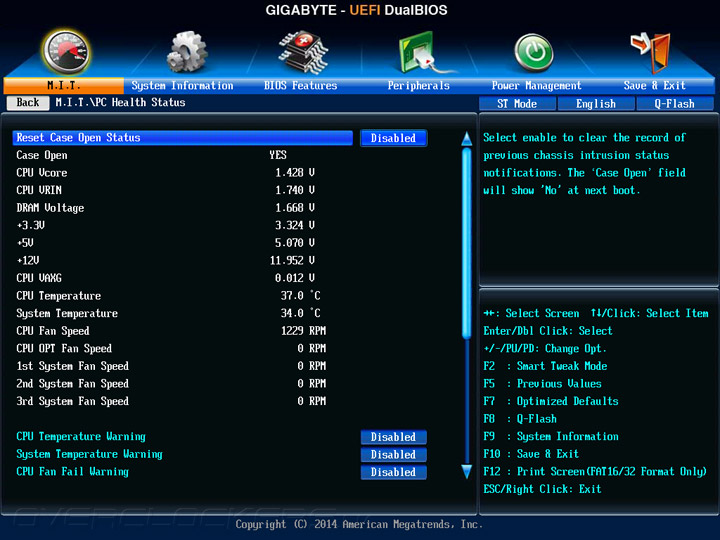Click the System Information gears icon
720x540 pixels.
187,52
